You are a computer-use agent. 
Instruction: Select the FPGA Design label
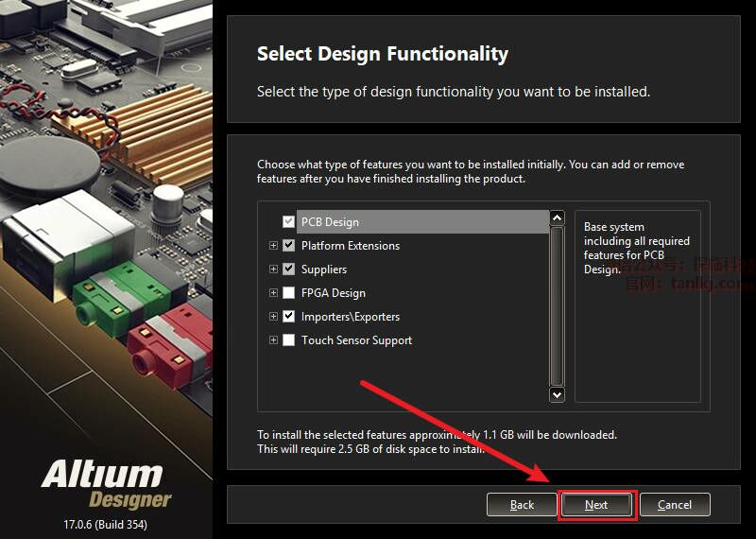[x=334, y=293]
